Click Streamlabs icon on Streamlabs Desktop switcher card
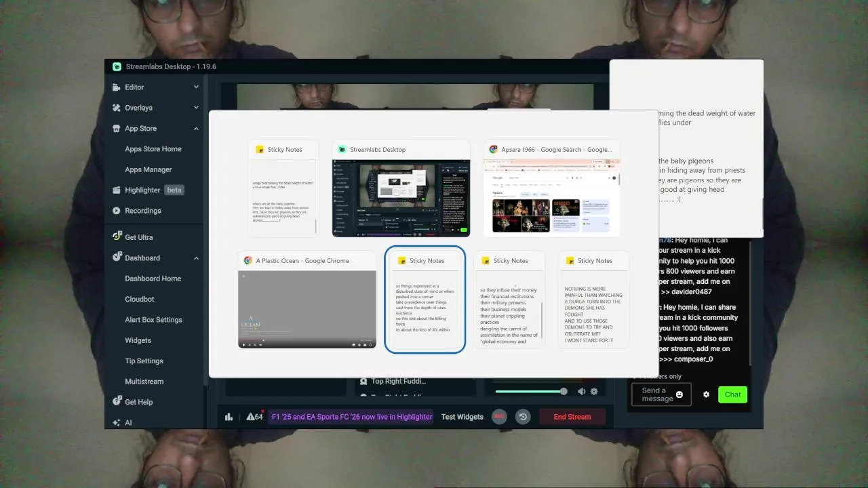This screenshot has width=868, height=488. tap(343, 150)
